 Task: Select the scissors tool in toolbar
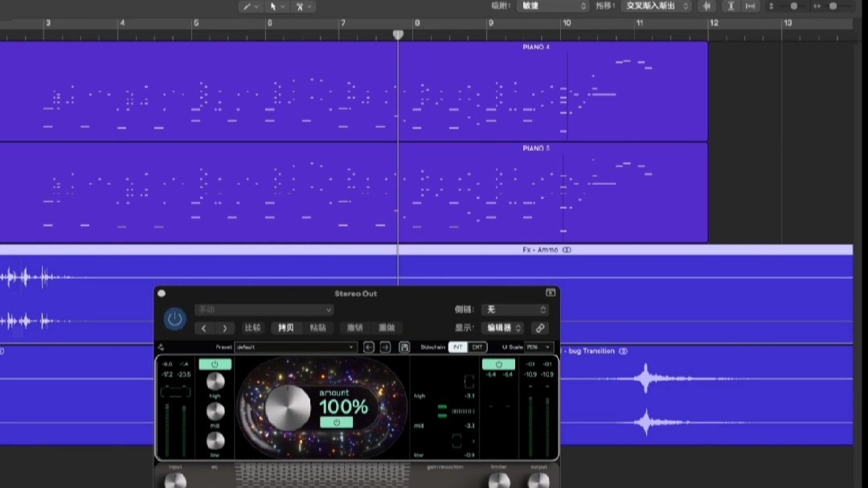point(300,6)
